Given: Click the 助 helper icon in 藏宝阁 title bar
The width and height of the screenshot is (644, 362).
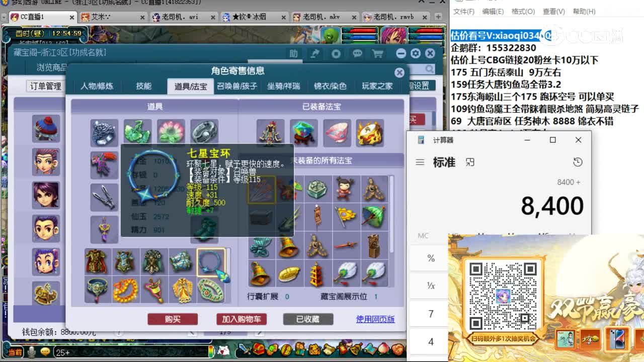Looking at the screenshot, I should 293,53.
